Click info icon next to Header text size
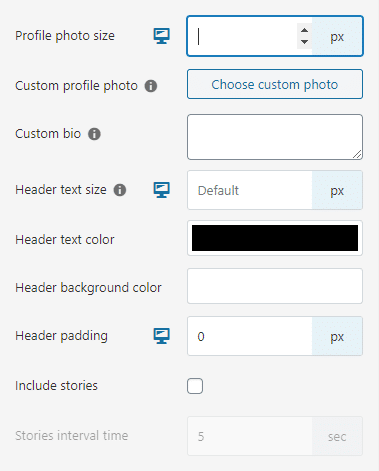Screen dimensions: 379x471 (x=120, y=190)
